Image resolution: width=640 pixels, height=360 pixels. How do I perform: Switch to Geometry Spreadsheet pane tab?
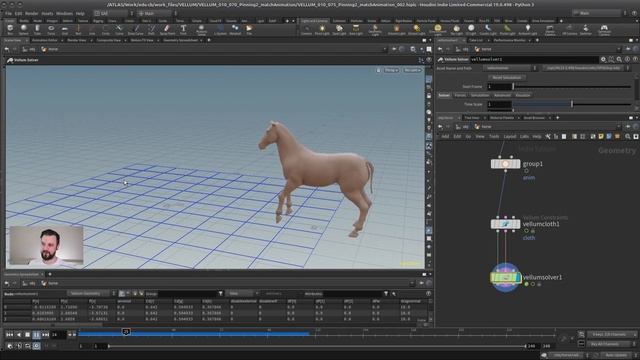[180, 40]
